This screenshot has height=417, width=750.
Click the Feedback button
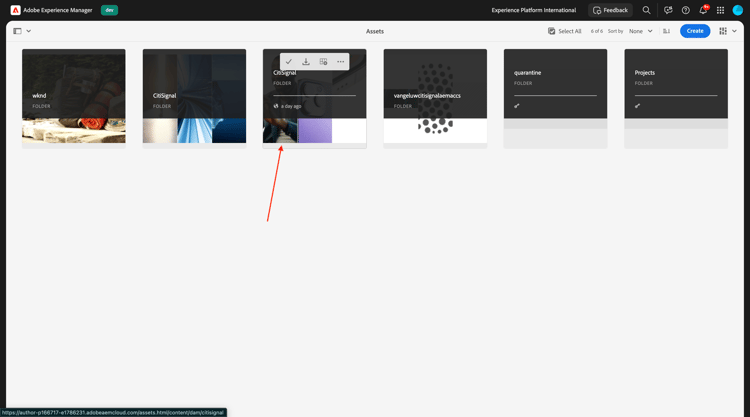pyautogui.click(x=610, y=10)
